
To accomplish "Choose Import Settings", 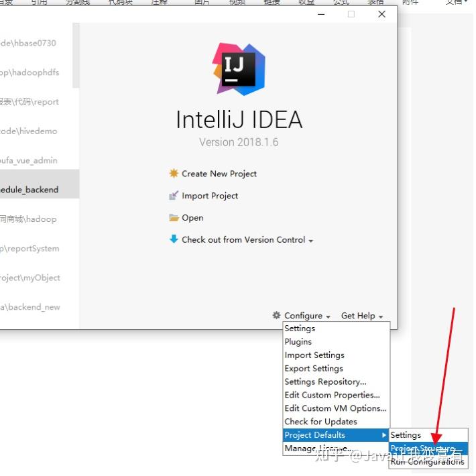I will [336, 355].
